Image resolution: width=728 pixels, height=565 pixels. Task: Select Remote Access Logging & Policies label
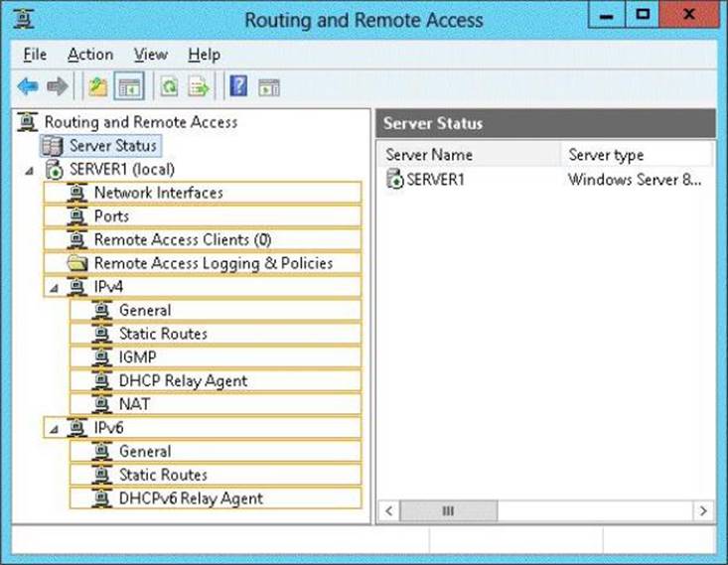[214, 263]
